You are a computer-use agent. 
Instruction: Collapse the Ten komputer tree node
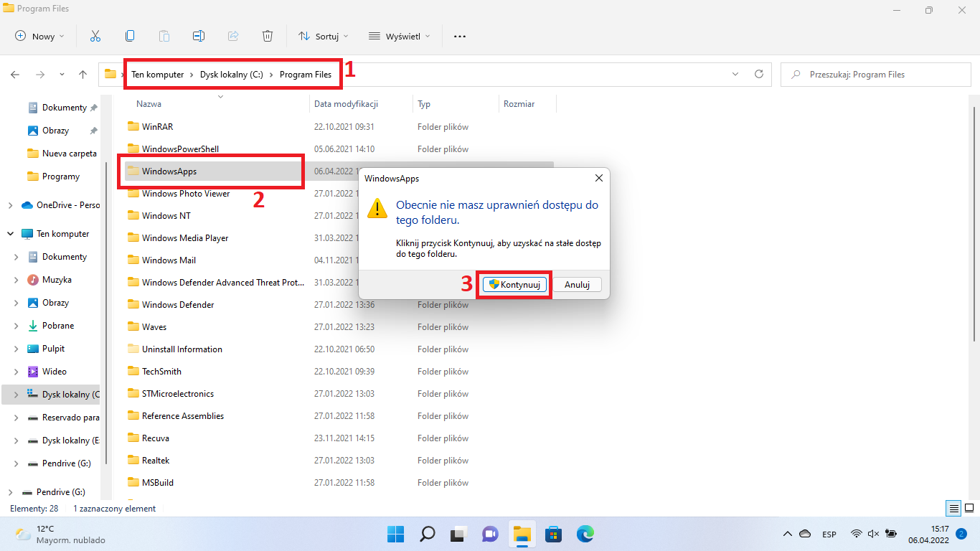click(x=10, y=234)
